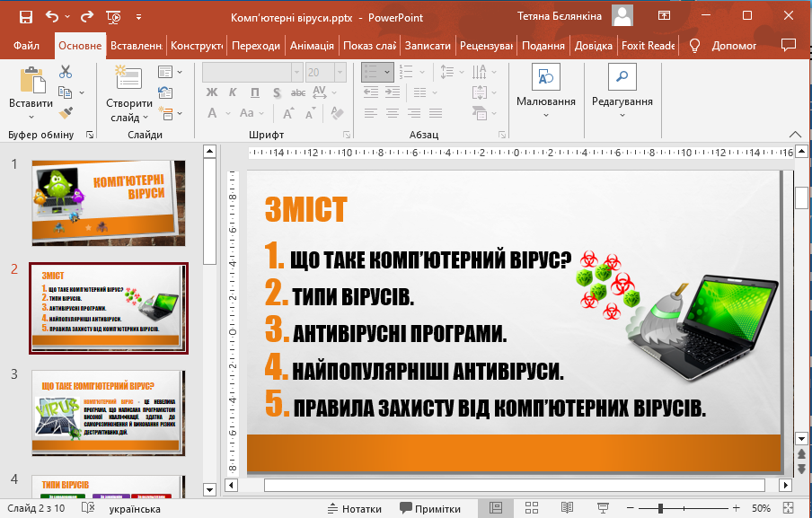Fit slide to current window icon
The width and height of the screenshot is (812, 518).
tap(788, 508)
